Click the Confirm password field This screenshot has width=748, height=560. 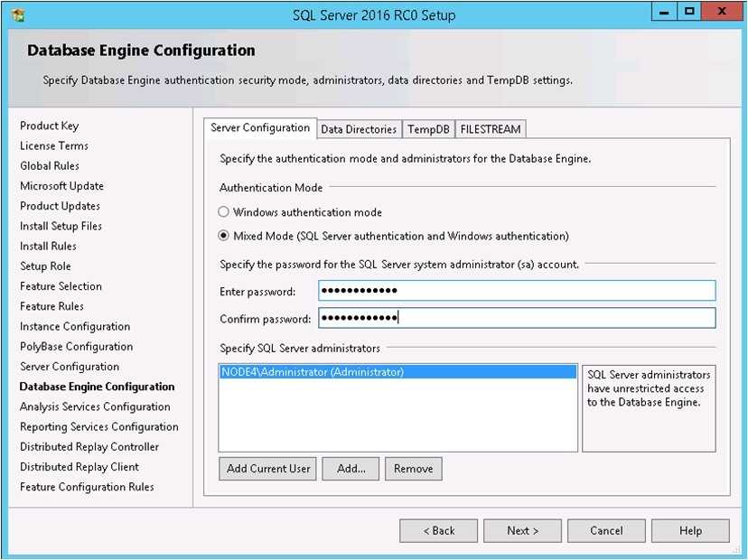tap(517, 318)
